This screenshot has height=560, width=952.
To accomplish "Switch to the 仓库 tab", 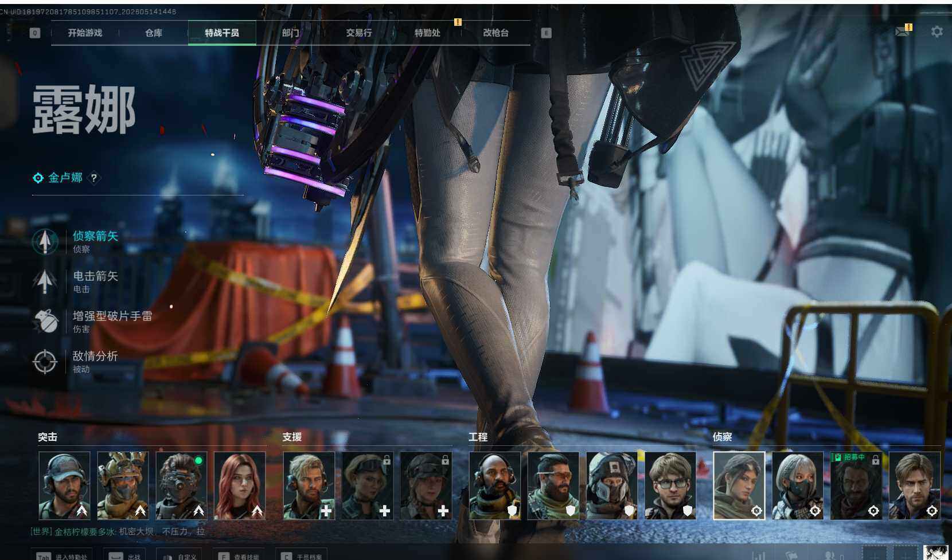I will [x=154, y=33].
